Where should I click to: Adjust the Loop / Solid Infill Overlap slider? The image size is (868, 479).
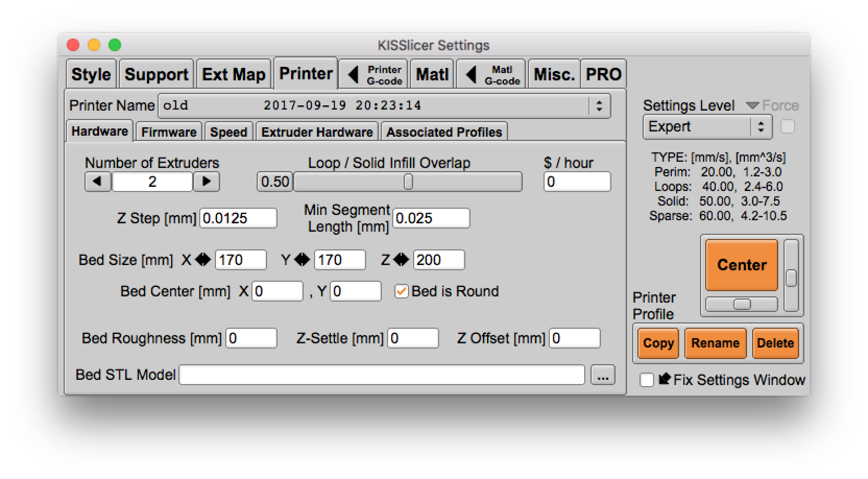(408, 182)
